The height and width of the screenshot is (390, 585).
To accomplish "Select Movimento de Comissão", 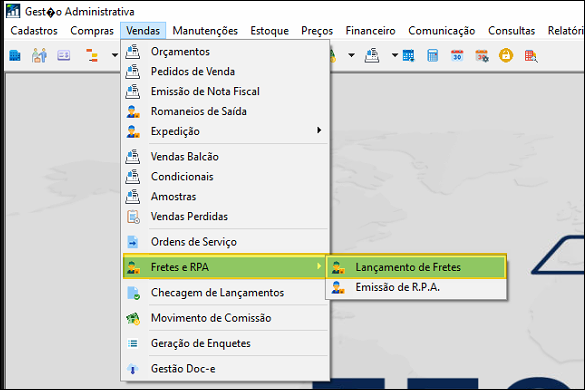I will click(x=225, y=318).
